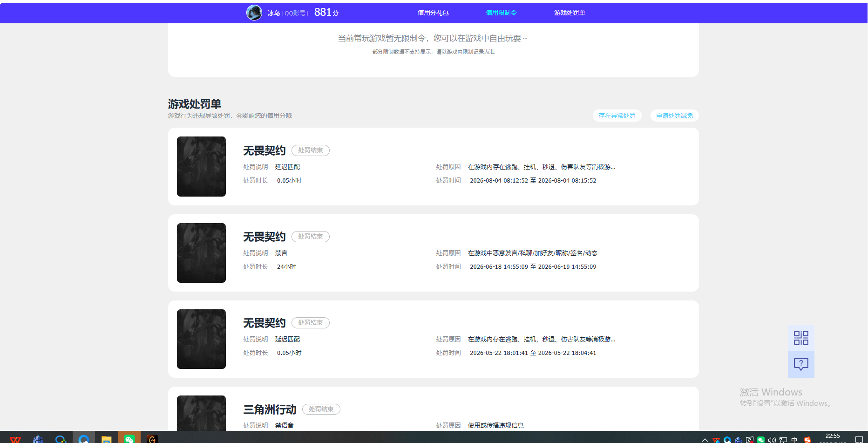The width and height of the screenshot is (868, 443).
Task: Click the 申请处罚减免 button
Action: 675,116
